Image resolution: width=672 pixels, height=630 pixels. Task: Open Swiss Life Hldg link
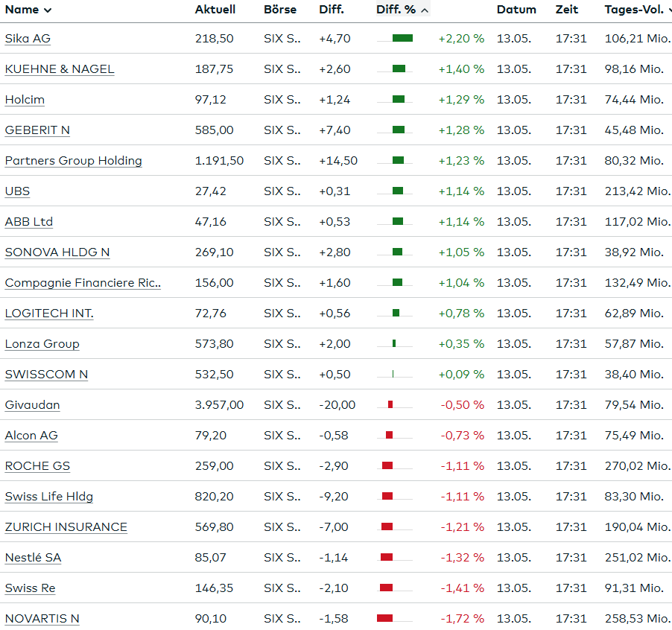[x=49, y=497]
